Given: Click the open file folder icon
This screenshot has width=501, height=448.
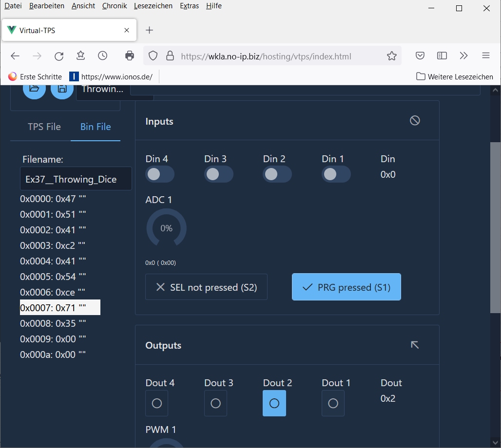Looking at the screenshot, I should tap(34, 89).
